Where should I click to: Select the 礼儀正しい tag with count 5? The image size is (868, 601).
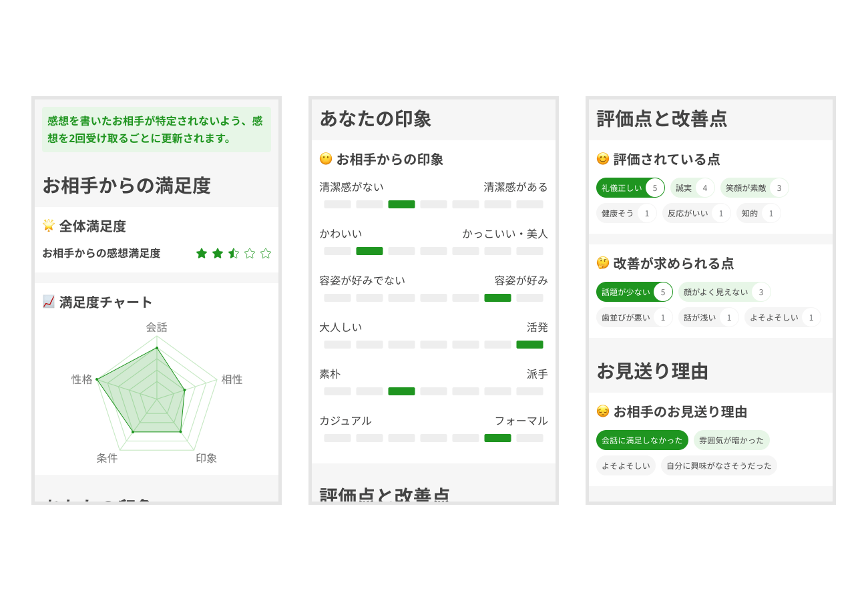[630, 188]
